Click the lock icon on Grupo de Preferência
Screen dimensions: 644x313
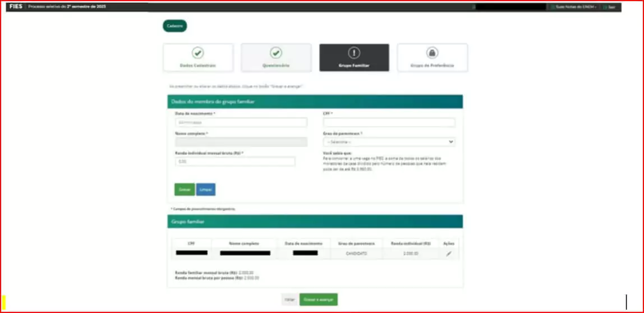(x=432, y=53)
